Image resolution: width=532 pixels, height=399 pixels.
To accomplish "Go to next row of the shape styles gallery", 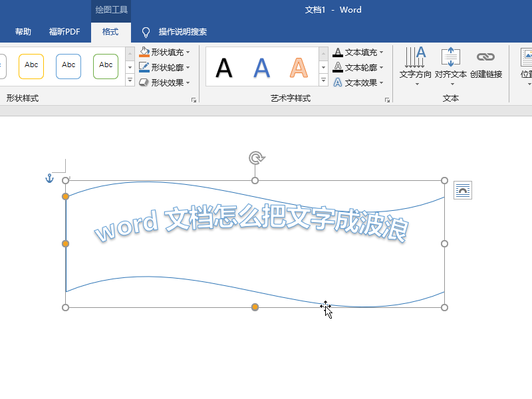I will [x=130, y=67].
